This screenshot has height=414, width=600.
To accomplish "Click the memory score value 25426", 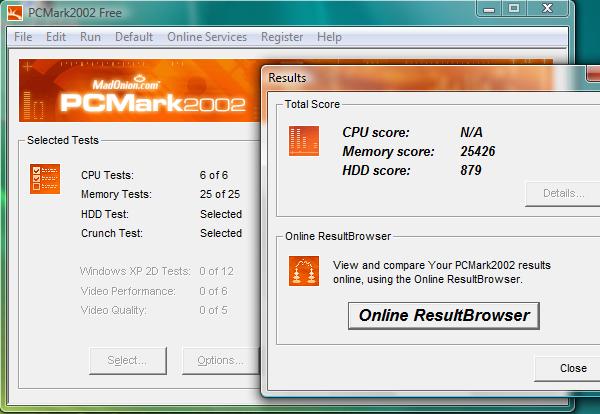I will (x=478, y=152).
